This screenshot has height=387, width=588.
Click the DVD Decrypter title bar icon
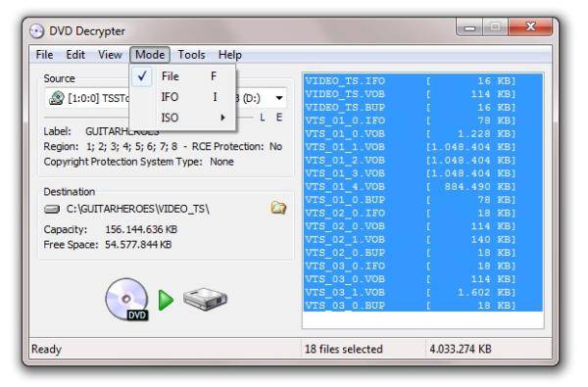(37, 31)
